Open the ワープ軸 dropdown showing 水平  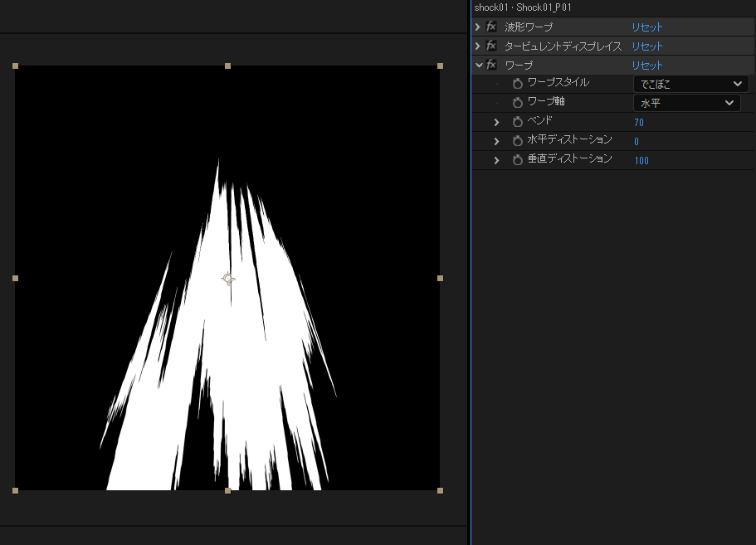pos(686,103)
